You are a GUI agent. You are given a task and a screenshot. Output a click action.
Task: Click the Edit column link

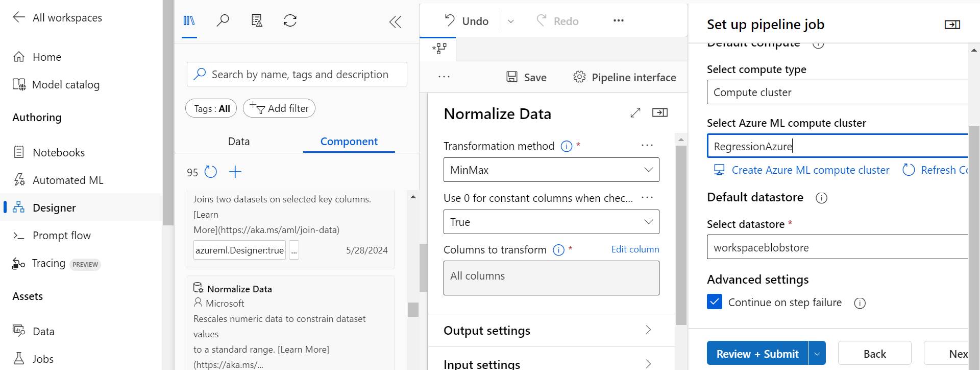[635, 249]
